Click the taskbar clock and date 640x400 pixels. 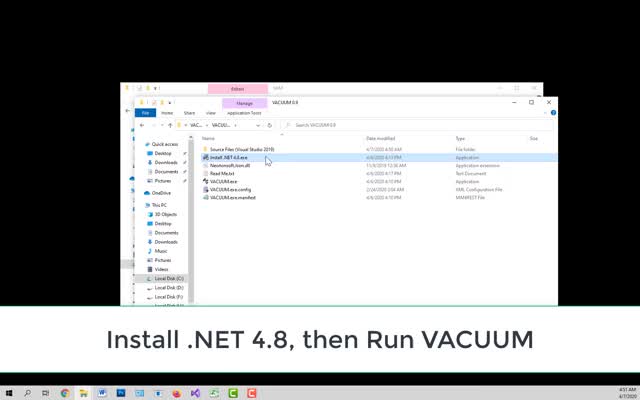627,393
